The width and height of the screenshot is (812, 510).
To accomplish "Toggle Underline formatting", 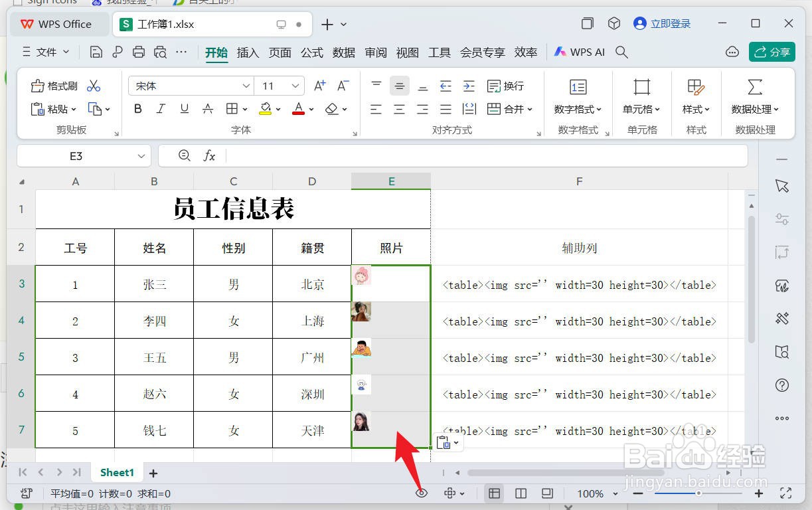I will pyautogui.click(x=185, y=109).
